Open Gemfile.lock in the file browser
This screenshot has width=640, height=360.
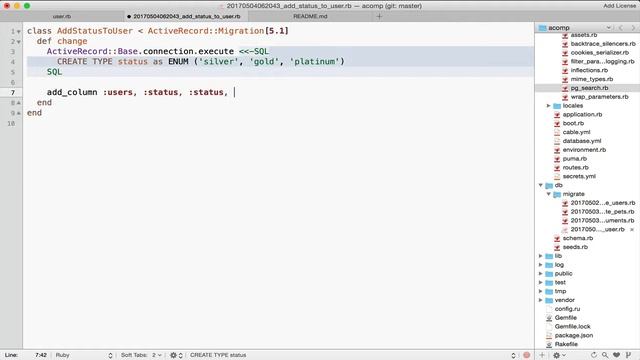coord(572,327)
